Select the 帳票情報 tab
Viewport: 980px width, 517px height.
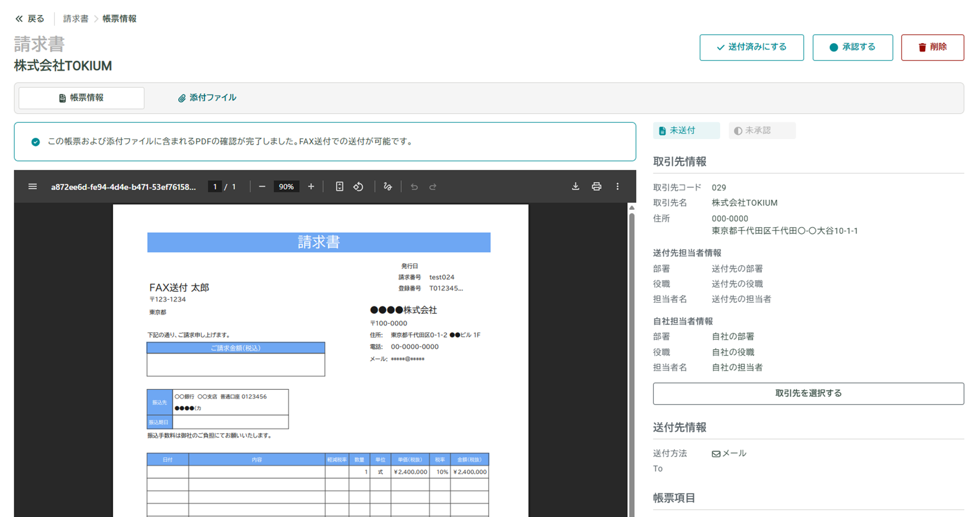[81, 98]
